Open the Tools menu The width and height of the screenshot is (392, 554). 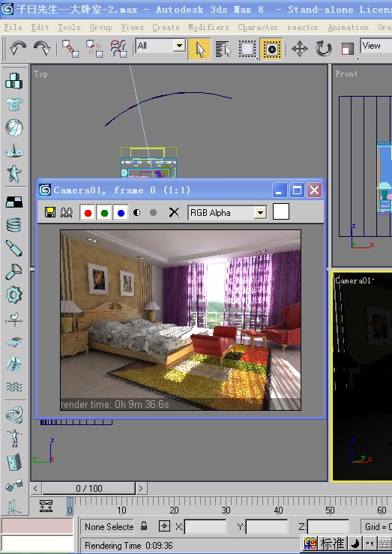[x=69, y=27]
